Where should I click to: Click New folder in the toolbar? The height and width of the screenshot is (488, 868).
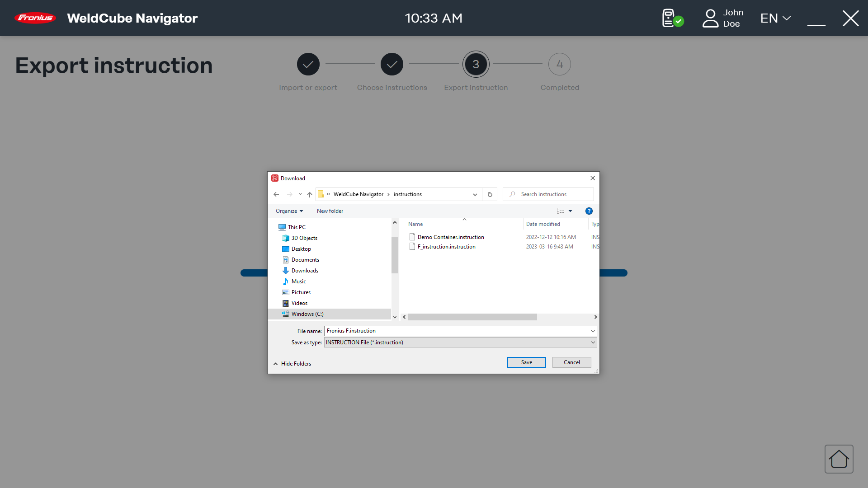pyautogui.click(x=330, y=211)
